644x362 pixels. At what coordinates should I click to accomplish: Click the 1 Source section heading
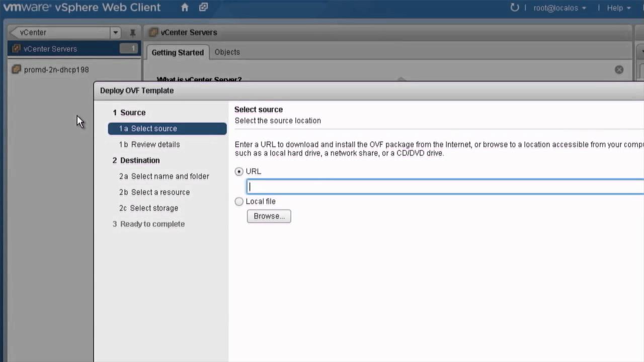129,113
